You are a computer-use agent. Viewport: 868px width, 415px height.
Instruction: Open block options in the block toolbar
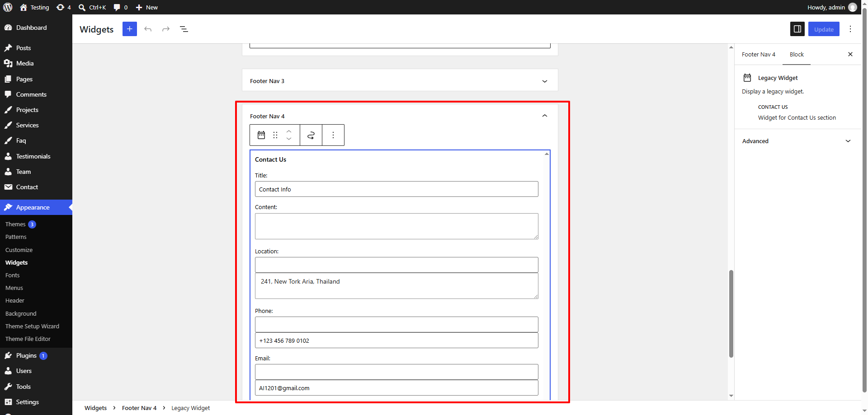pyautogui.click(x=333, y=135)
